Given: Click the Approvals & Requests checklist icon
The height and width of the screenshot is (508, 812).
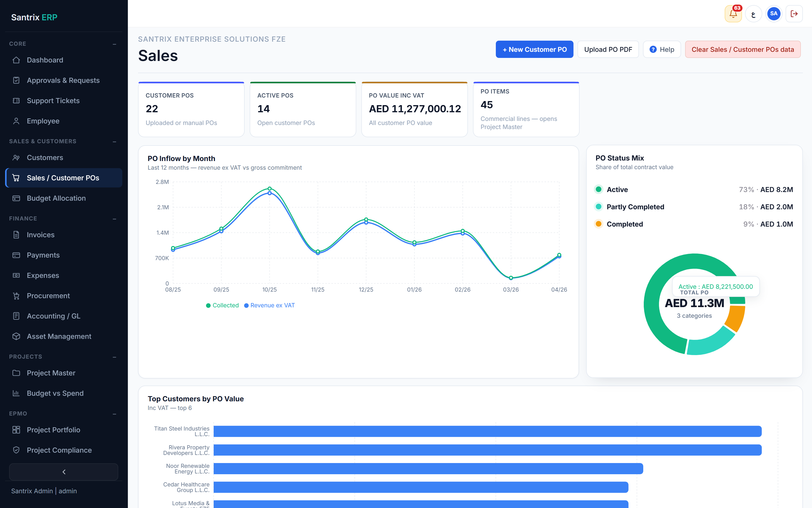Looking at the screenshot, I should [16, 80].
